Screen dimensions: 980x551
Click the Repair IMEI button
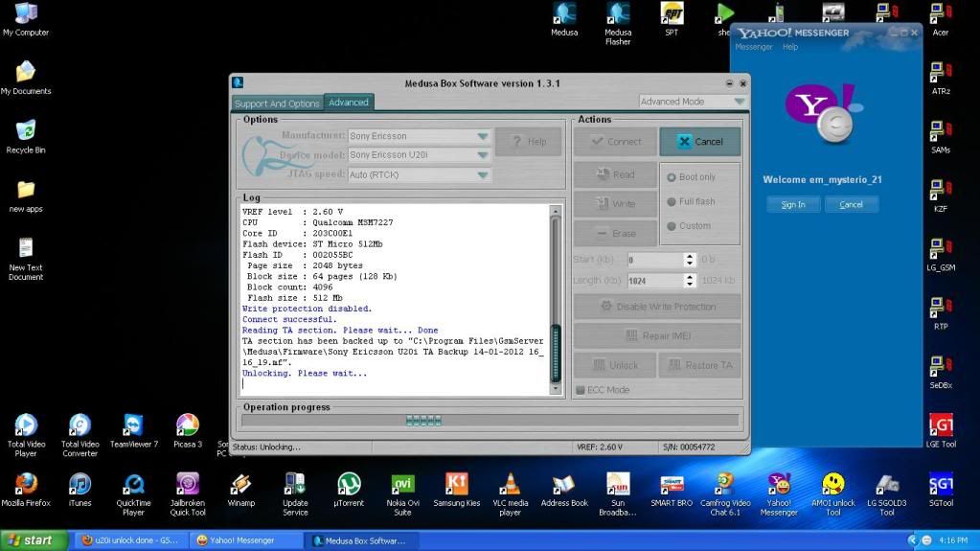[x=657, y=335]
